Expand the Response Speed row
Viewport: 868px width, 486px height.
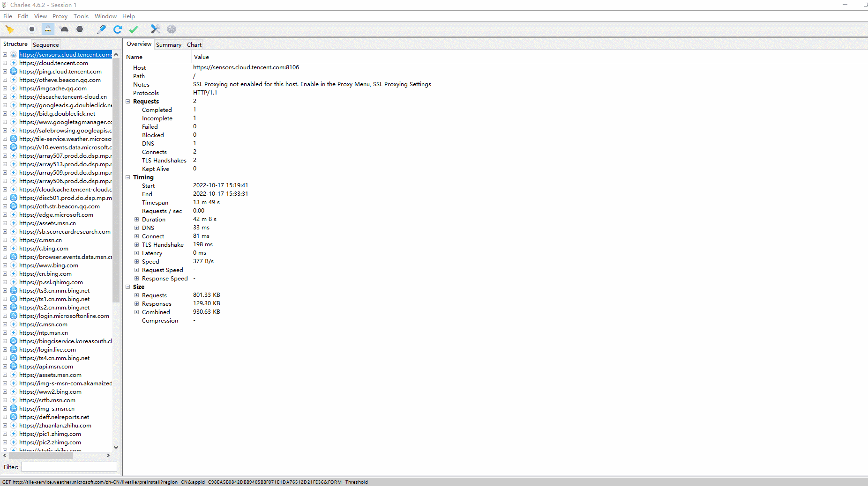[x=137, y=279]
